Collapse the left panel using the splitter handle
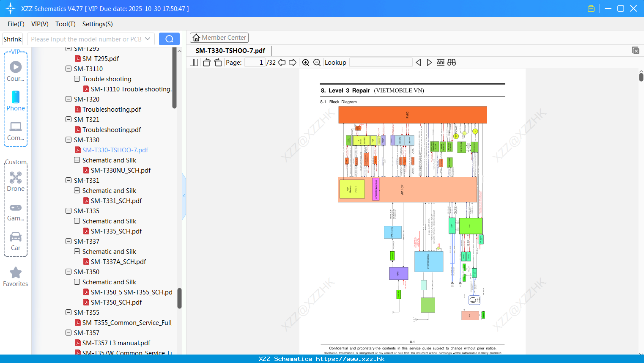The width and height of the screenshot is (644, 363). point(184,196)
